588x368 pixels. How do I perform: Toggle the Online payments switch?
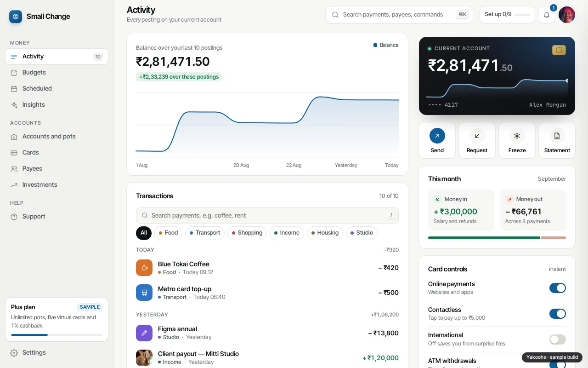click(x=558, y=288)
